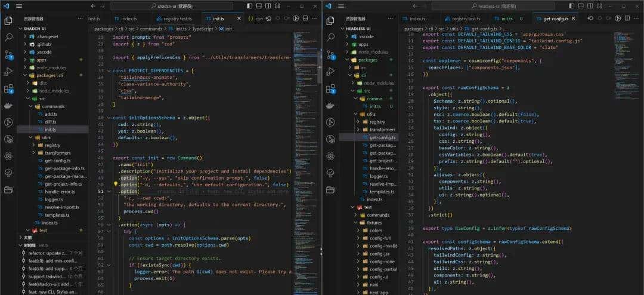
Task: Click lightbulb code action on line 50
Action: [116, 185]
